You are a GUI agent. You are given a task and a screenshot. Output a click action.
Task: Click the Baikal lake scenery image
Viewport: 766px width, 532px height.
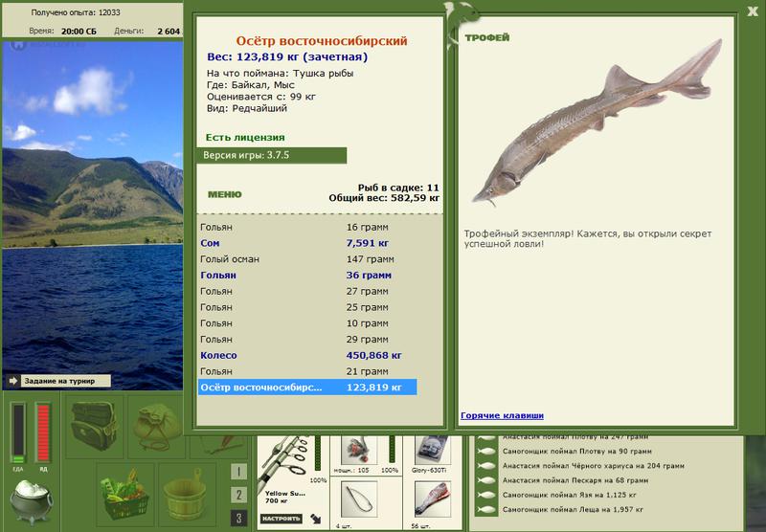click(x=92, y=215)
